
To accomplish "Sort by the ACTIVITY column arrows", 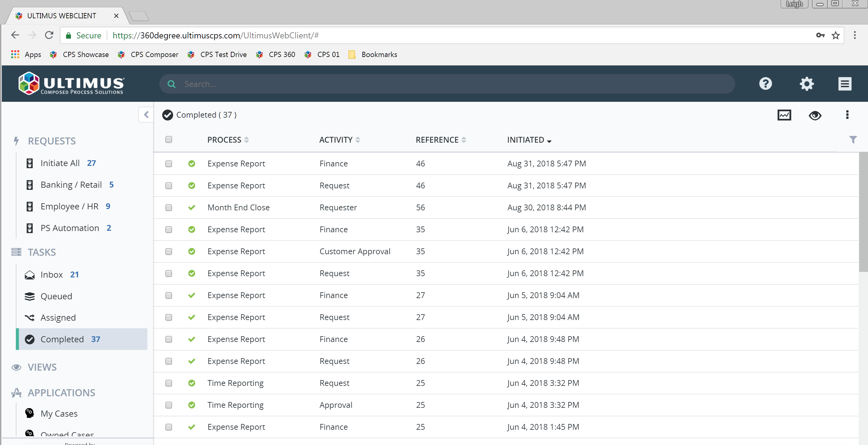I will pos(358,140).
